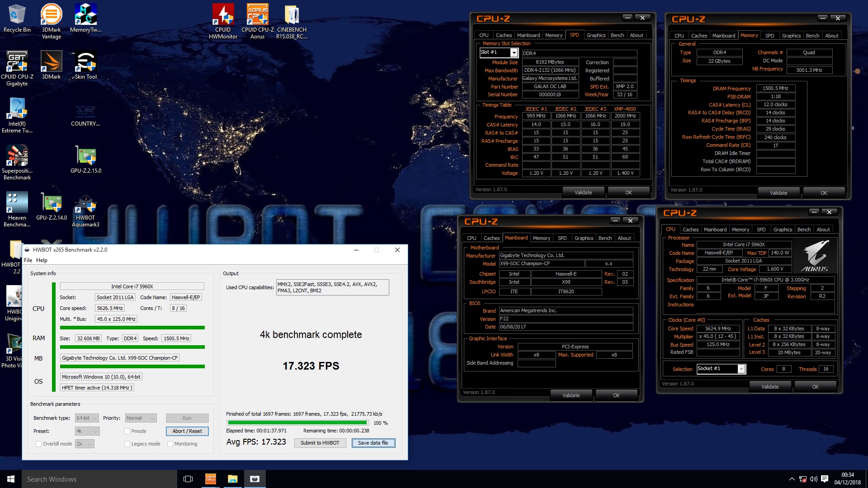The image size is (868, 488).
Task: Expand the Socket #1 selection dropdown
Action: tap(741, 369)
